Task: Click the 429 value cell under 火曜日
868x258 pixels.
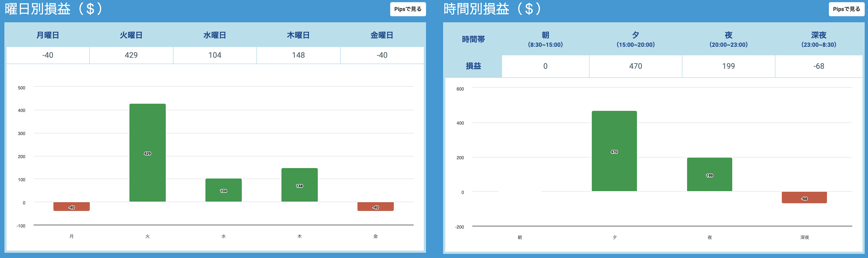Action: point(131,55)
